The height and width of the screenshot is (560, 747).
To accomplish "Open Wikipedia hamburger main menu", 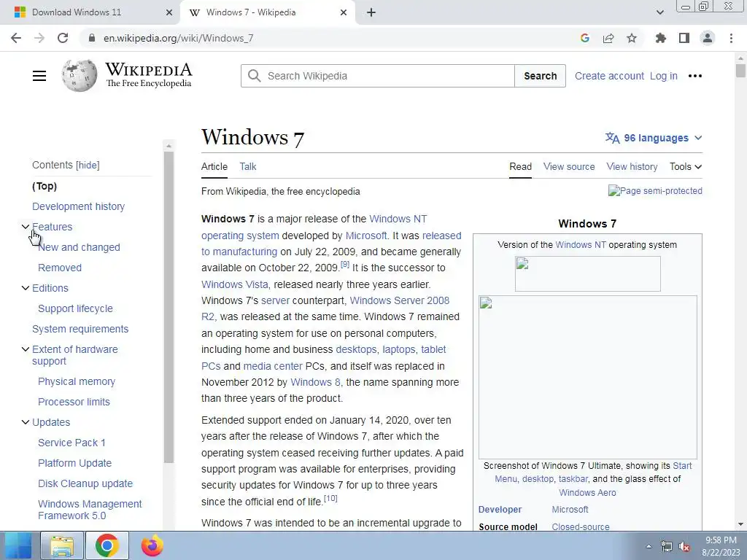I will tap(39, 76).
